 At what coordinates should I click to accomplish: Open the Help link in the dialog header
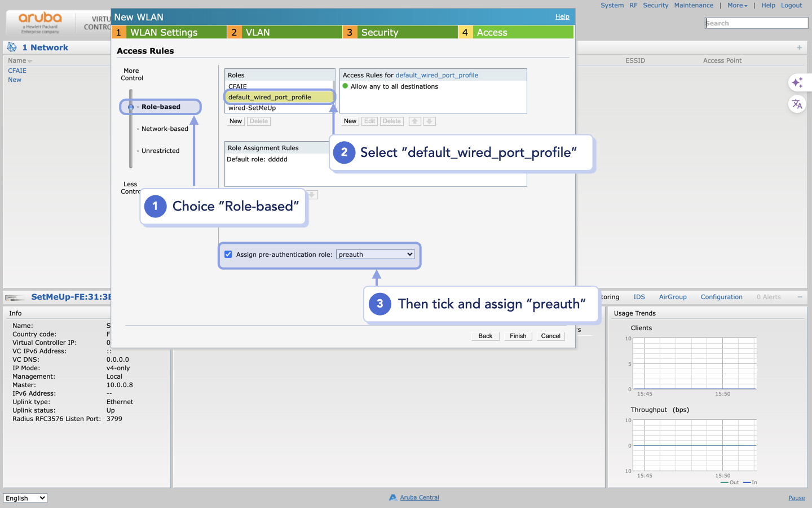pos(562,16)
